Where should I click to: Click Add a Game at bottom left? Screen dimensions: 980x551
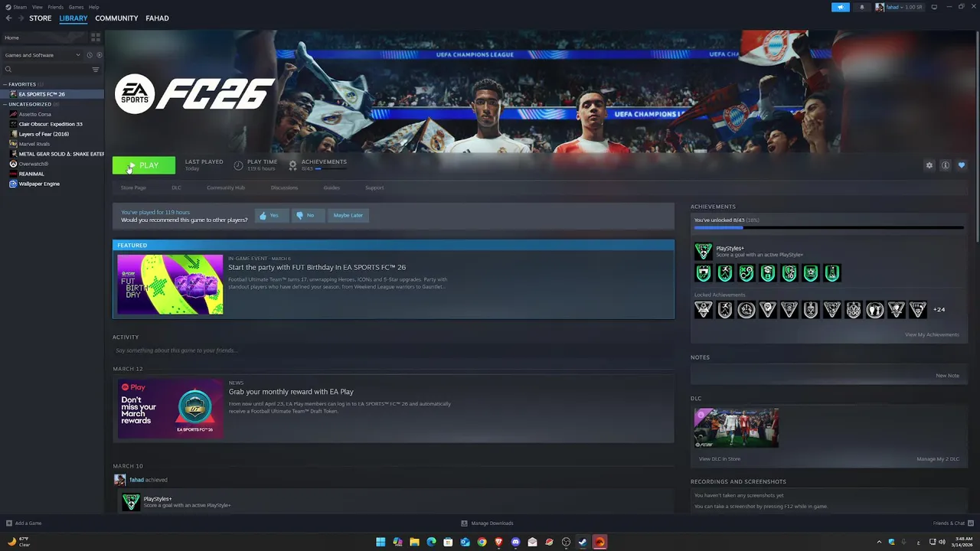24,523
